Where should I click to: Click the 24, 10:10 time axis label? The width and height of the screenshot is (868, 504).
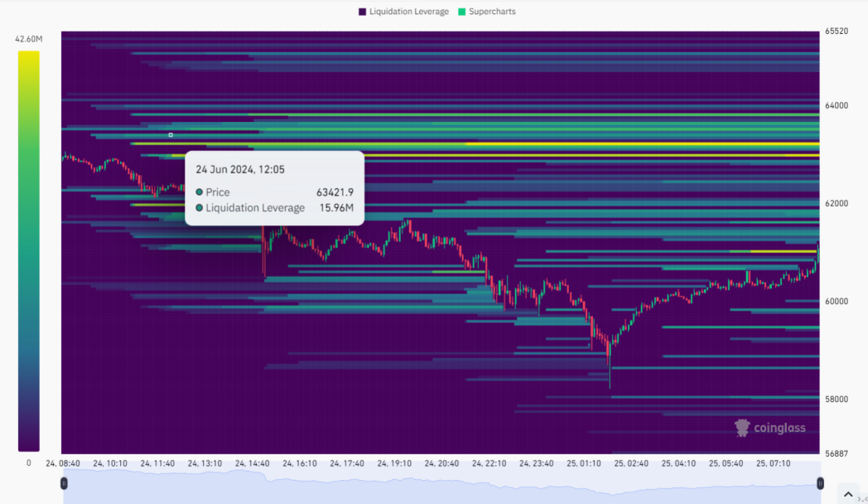click(x=110, y=463)
